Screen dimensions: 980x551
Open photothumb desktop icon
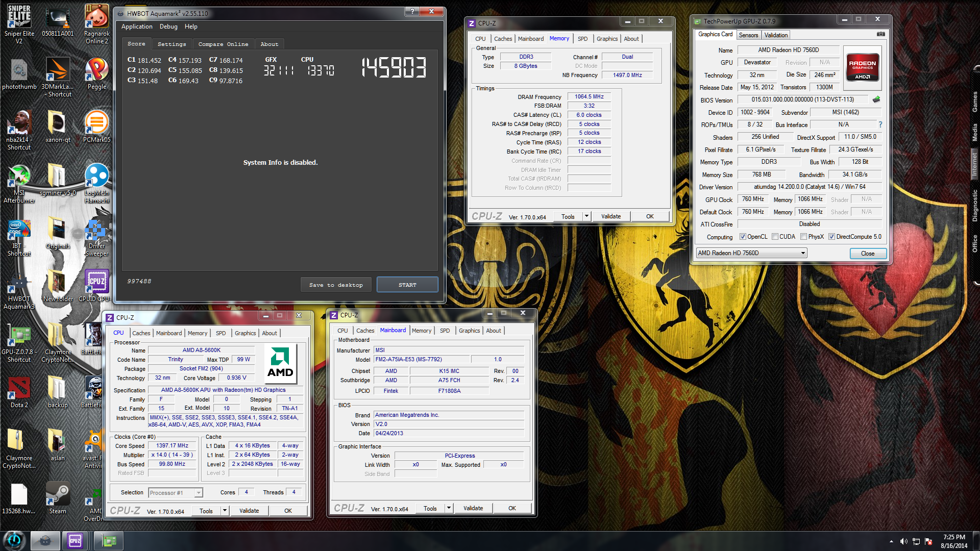(x=19, y=73)
